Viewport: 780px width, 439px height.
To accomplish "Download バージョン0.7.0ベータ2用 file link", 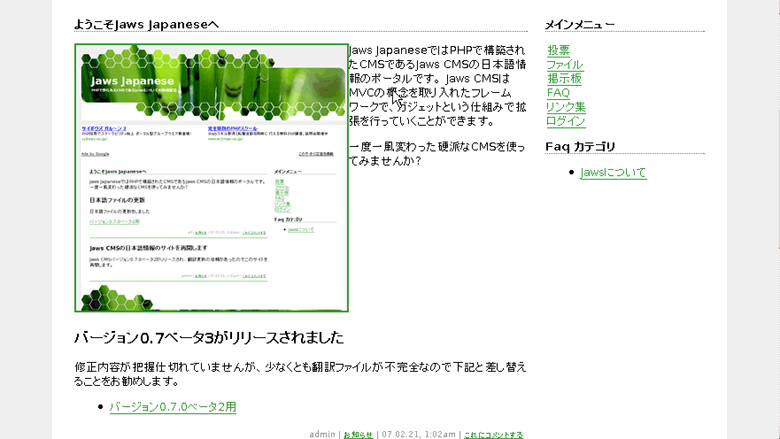I will tap(173, 407).
